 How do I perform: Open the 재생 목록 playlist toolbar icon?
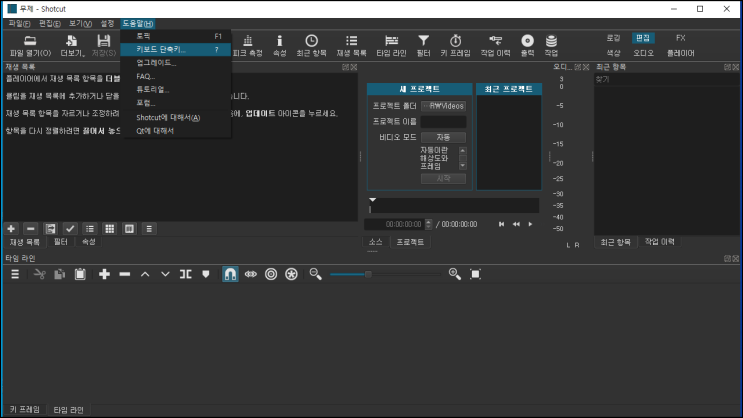coord(352,46)
